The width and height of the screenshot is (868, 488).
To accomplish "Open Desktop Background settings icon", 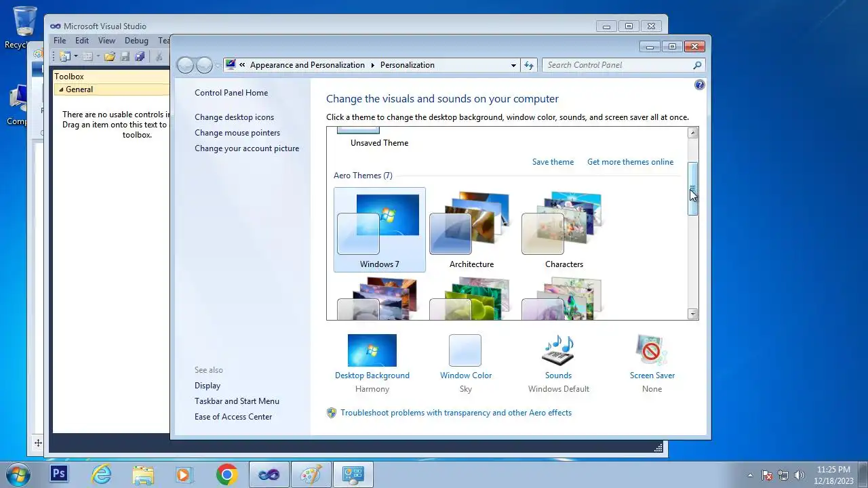I will pos(372,350).
